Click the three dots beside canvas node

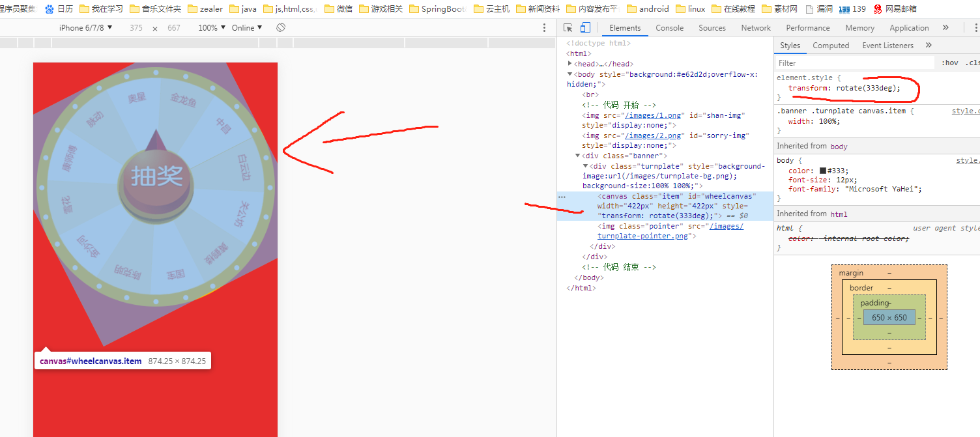tap(562, 196)
